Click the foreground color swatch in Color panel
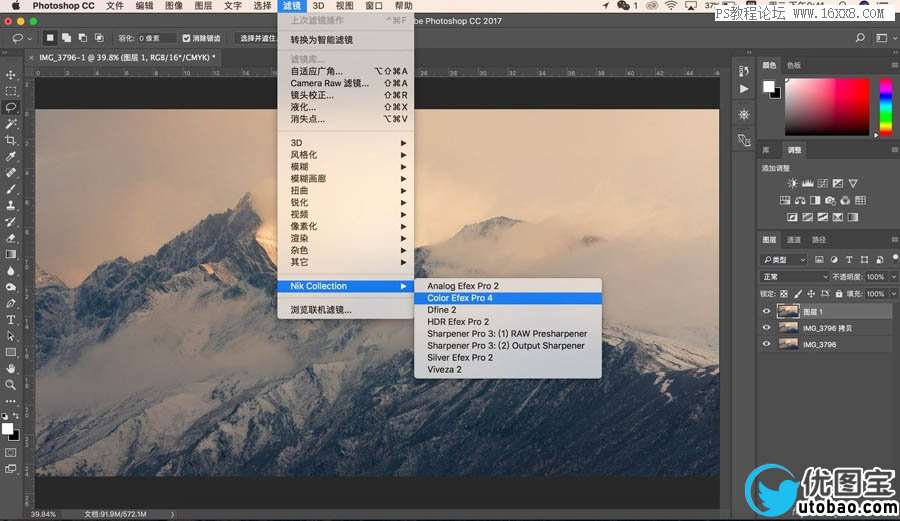Viewport: 900px width, 521px height. coord(769,87)
